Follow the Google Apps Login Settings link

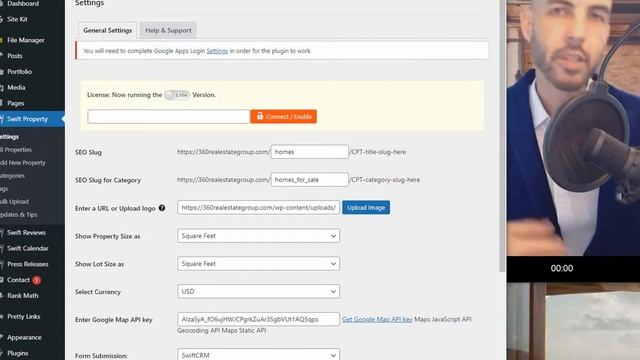coord(217,51)
